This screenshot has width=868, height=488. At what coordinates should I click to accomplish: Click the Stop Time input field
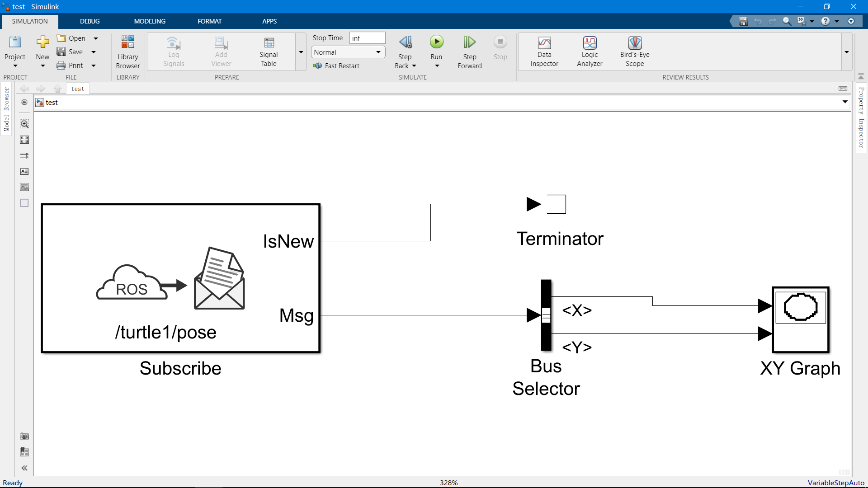tap(367, 38)
